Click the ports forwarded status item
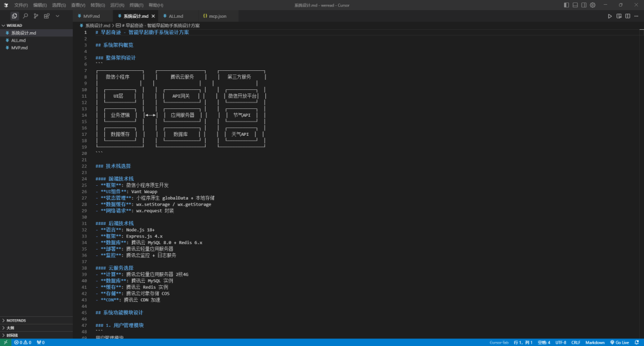644x346 pixels. (41, 342)
